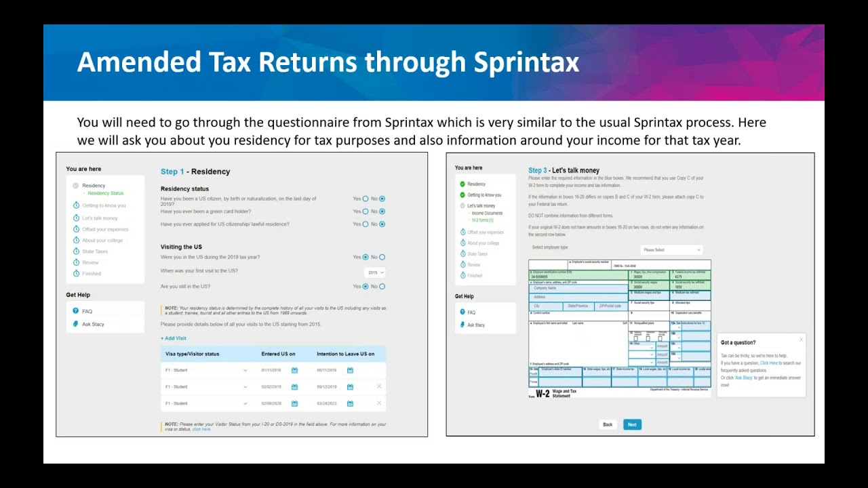Select No for US citizen question
Viewport: 868px width, 488px height.
[382, 199]
